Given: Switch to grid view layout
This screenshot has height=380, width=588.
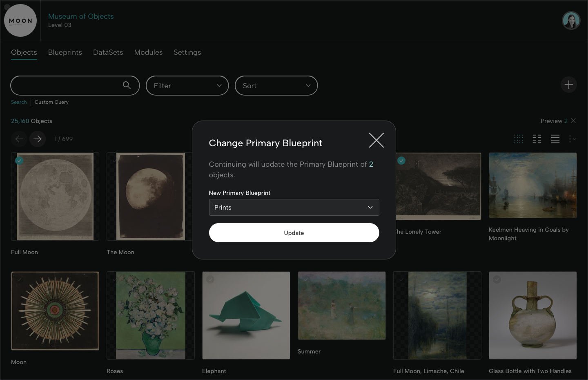Looking at the screenshot, I should coord(519,139).
